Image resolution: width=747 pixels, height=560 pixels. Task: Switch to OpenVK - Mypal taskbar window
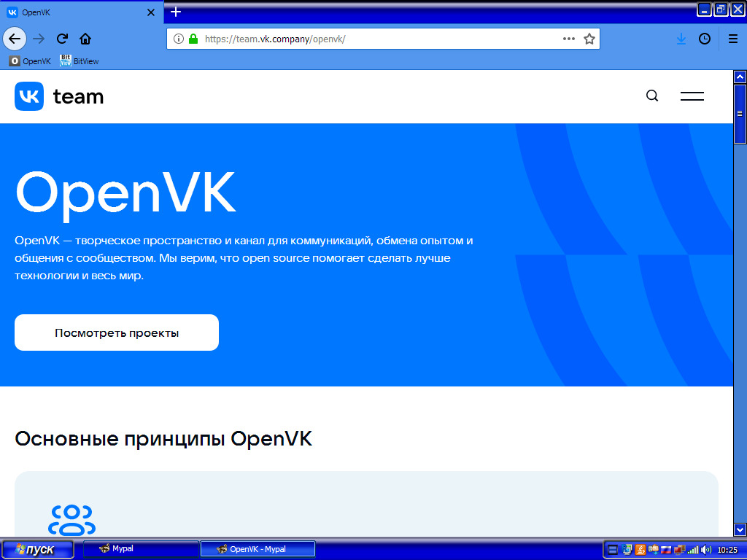258,548
